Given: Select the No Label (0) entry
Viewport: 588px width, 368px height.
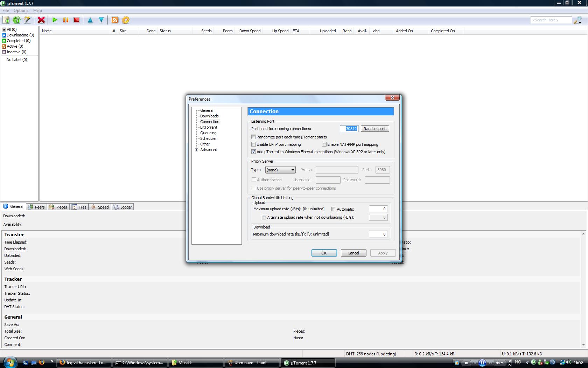Looking at the screenshot, I should [17, 60].
